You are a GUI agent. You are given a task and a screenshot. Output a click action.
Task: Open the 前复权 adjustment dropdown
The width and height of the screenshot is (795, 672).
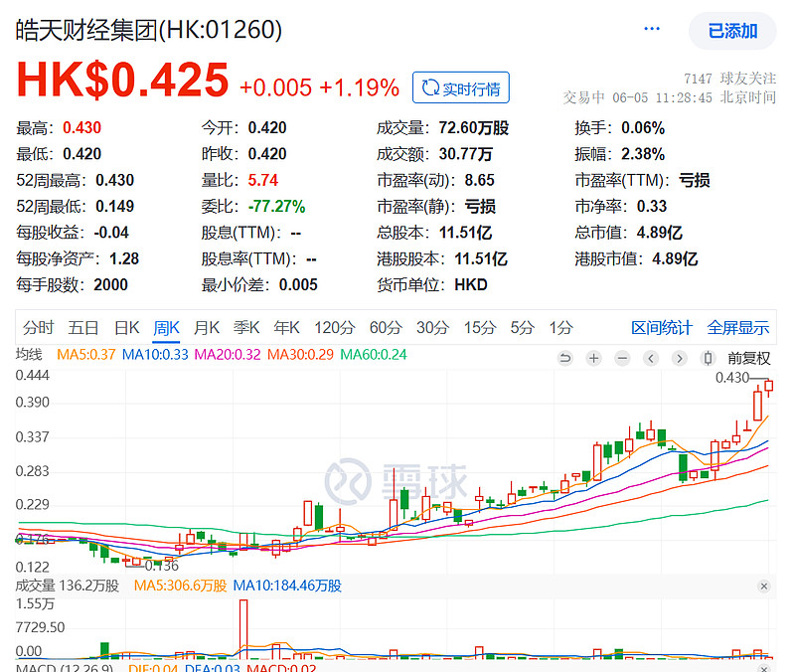pos(749,359)
